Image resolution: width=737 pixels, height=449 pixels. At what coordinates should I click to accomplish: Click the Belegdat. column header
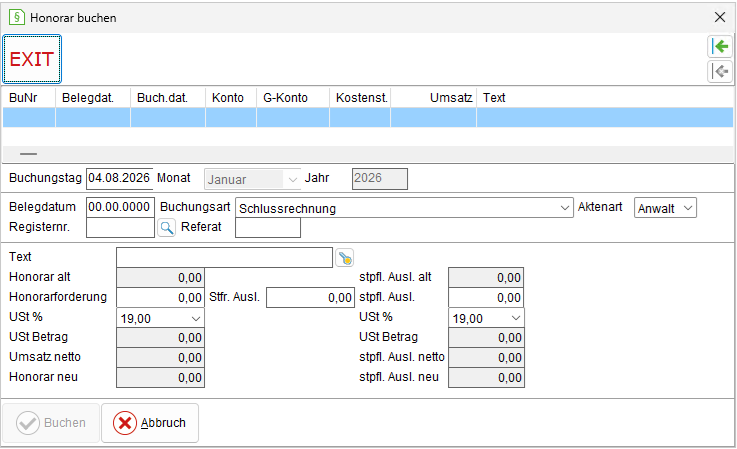click(x=93, y=98)
